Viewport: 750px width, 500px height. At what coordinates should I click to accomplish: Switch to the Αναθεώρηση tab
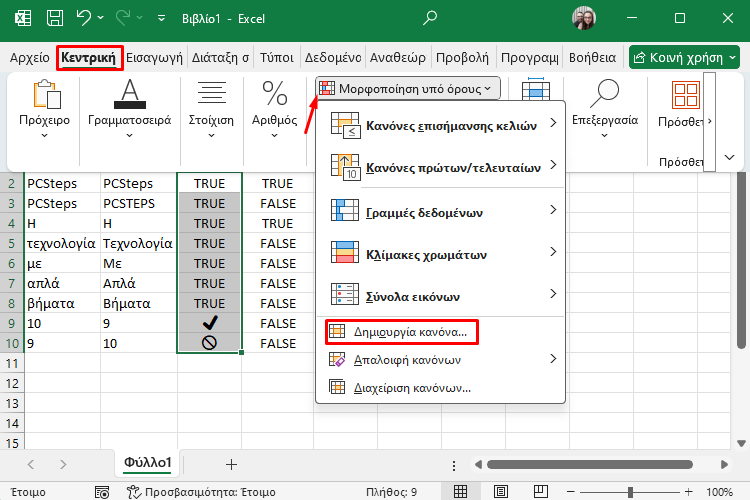(x=397, y=58)
